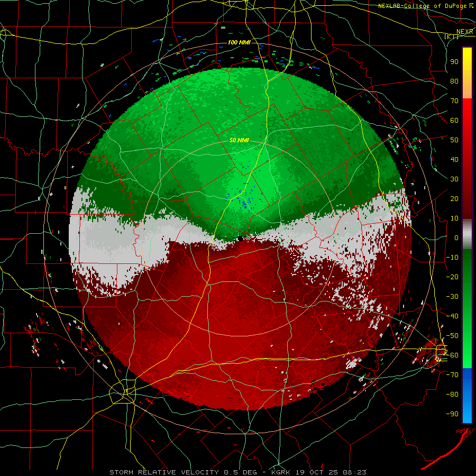Screen dimensions: 476x476
Task: Click the 60 value on velocity scale
Action: click(454, 120)
